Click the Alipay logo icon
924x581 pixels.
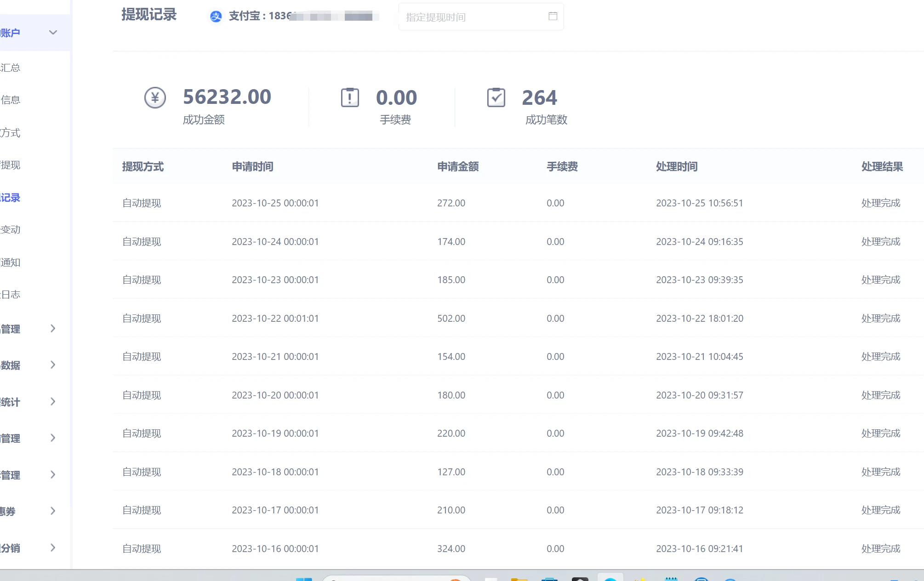tap(216, 17)
